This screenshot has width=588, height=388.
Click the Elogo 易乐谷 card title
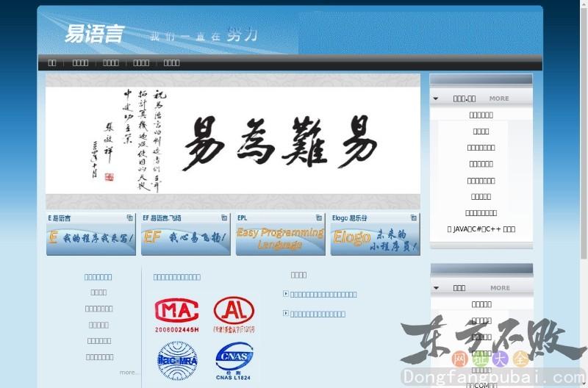pos(350,218)
